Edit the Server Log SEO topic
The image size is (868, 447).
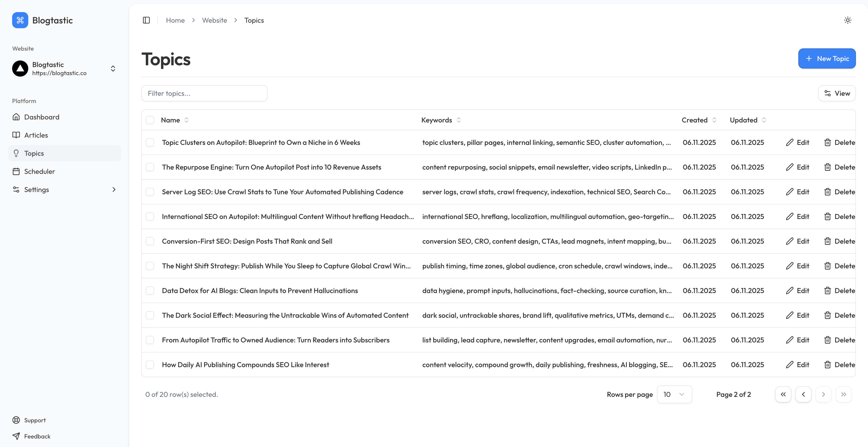point(797,192)
